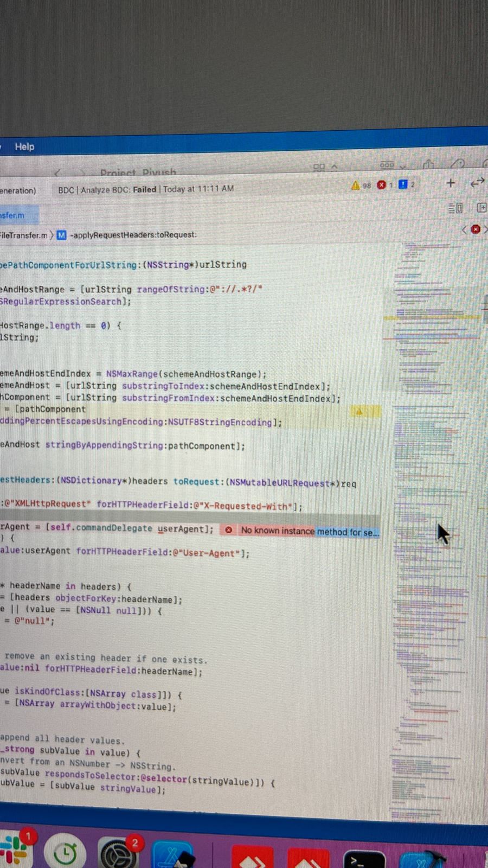Click the red errors count indicator
Viewport: 488px width, 868px height.
(x=384, y=185)
